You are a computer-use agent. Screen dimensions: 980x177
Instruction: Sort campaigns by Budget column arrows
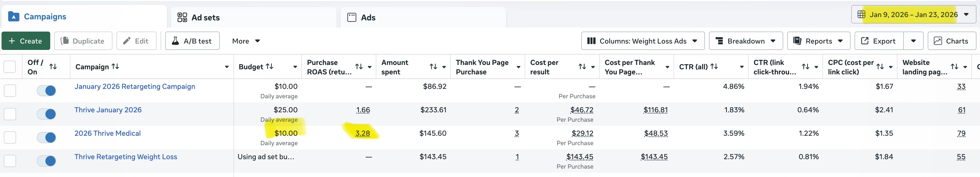coord(269,66)
